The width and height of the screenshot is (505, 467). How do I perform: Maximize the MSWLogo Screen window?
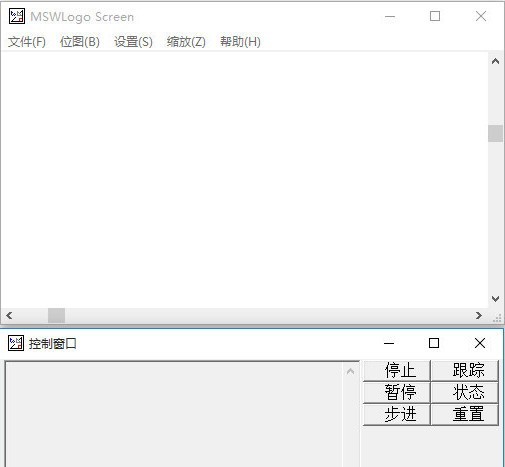pyautogui.click(x=435, y=16)
